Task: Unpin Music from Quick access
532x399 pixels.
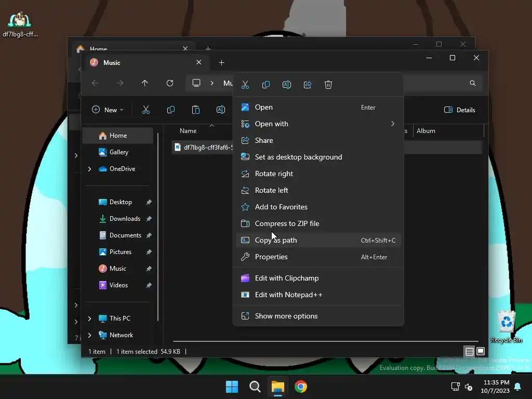Action: [149, 269]
